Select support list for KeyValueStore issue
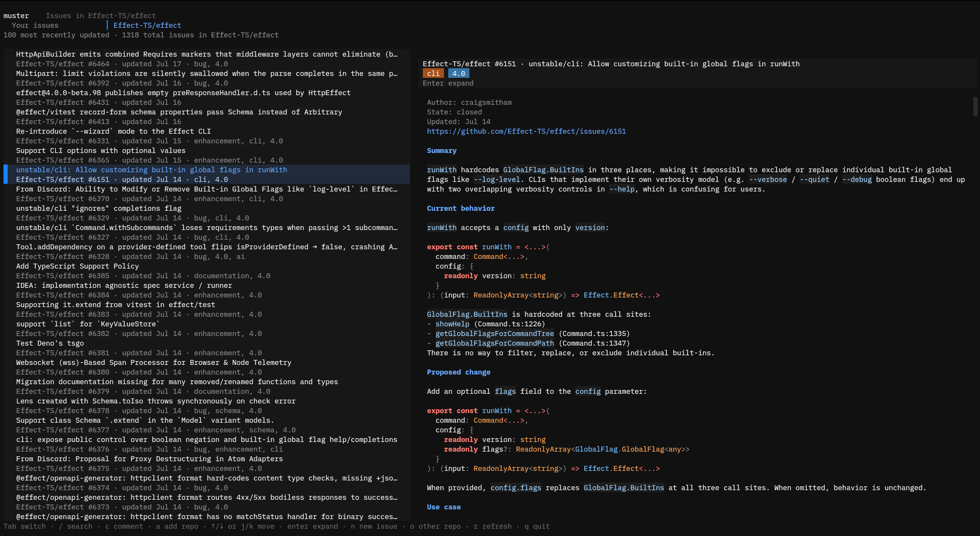 (x=207, y=329)
